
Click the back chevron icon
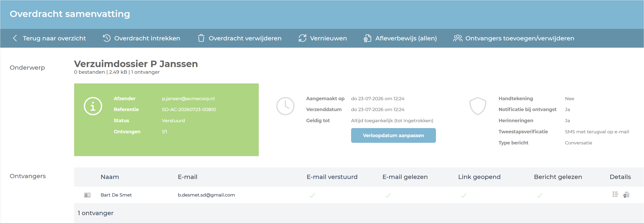click(x=15, y=38)
